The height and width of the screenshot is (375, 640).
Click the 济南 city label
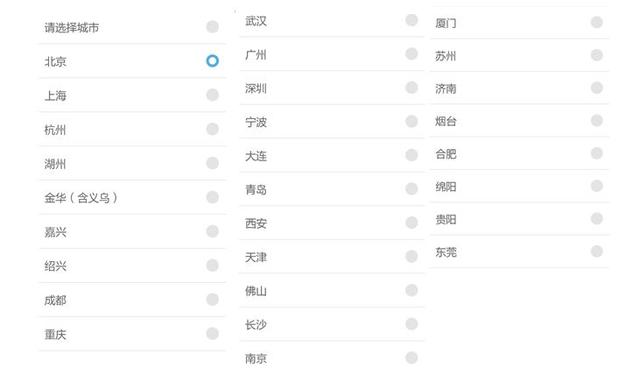(x=446, y=89)
